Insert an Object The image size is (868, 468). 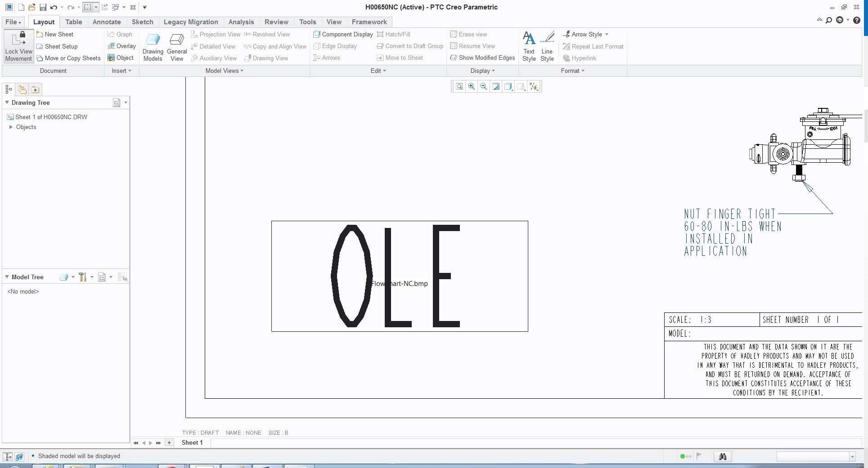click(121, 58)
